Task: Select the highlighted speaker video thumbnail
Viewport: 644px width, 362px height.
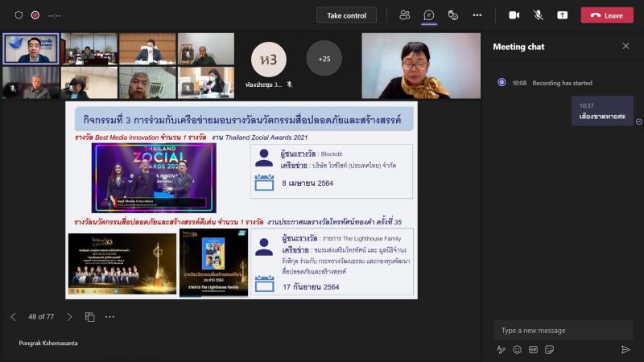Action: pyautogui.click(x=31, y=49)
